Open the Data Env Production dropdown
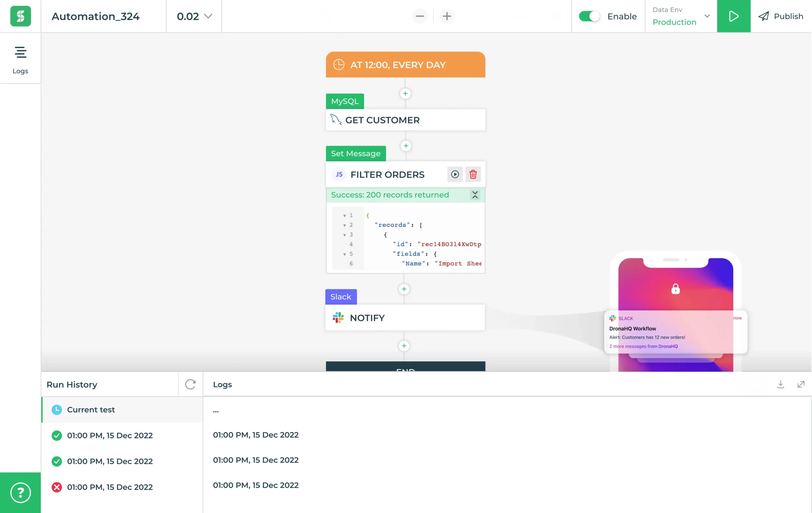 pos(681,16)
